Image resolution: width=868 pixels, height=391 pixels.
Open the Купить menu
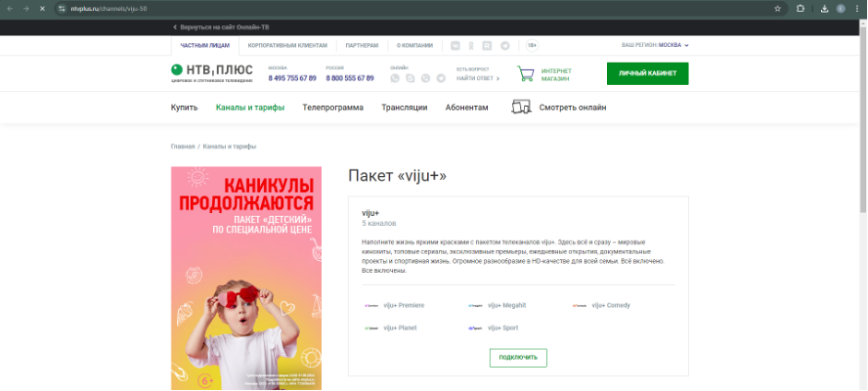pyautogui.click(x=184, y=107)
